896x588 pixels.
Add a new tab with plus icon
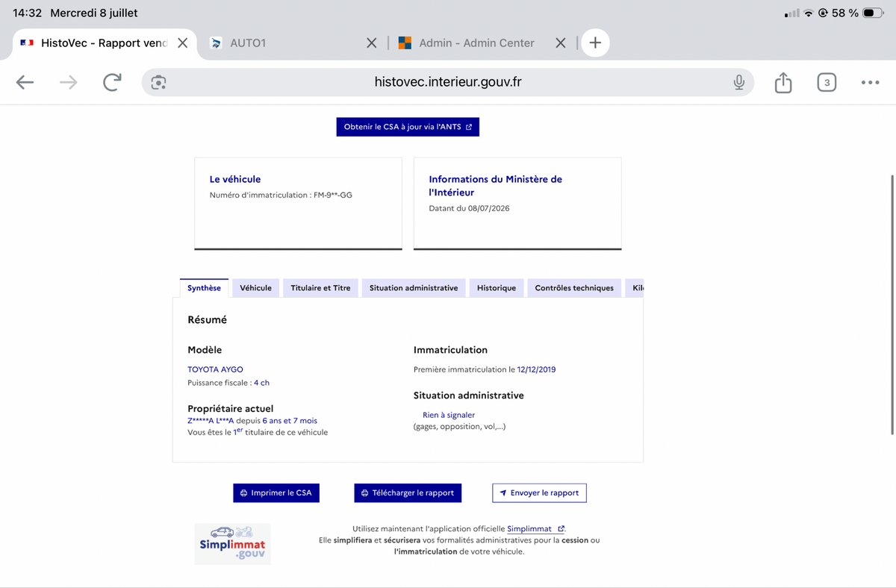(595, 43)
